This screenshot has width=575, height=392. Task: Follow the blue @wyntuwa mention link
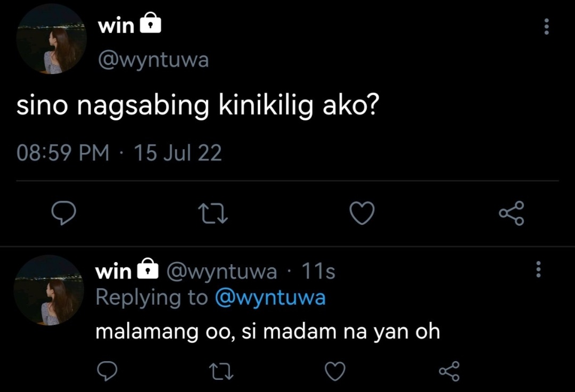pos(270,297)
